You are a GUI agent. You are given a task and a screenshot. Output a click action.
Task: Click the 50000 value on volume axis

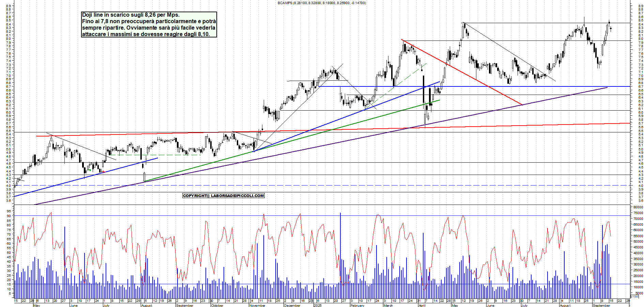(x=638, y=241)
